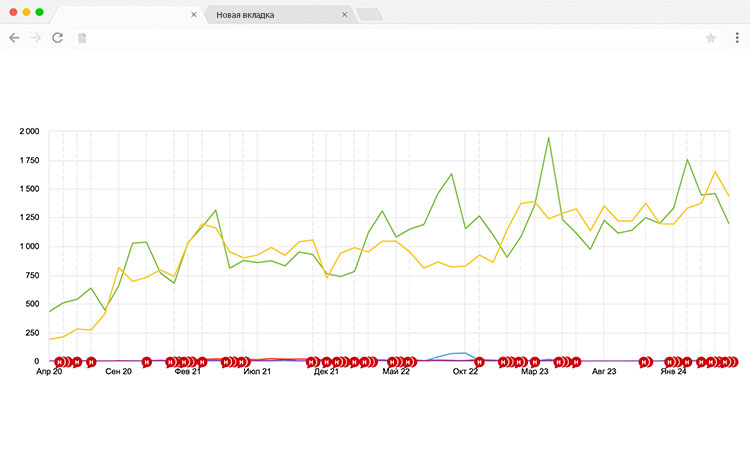The width and height of the screenshot is (750, 450).
Task: Click the green macOS maximize button
Action: click(39, 12)
